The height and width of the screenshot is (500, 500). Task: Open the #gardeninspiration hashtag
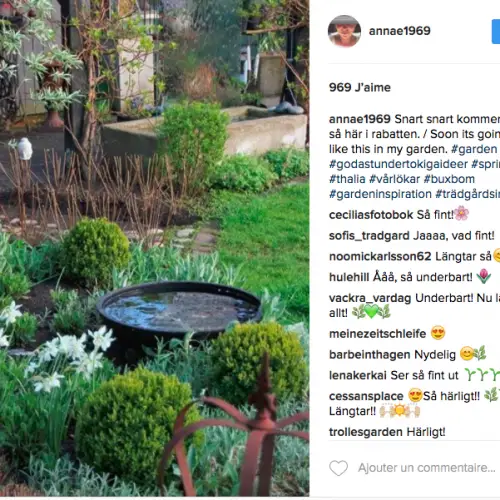point(380,194)
